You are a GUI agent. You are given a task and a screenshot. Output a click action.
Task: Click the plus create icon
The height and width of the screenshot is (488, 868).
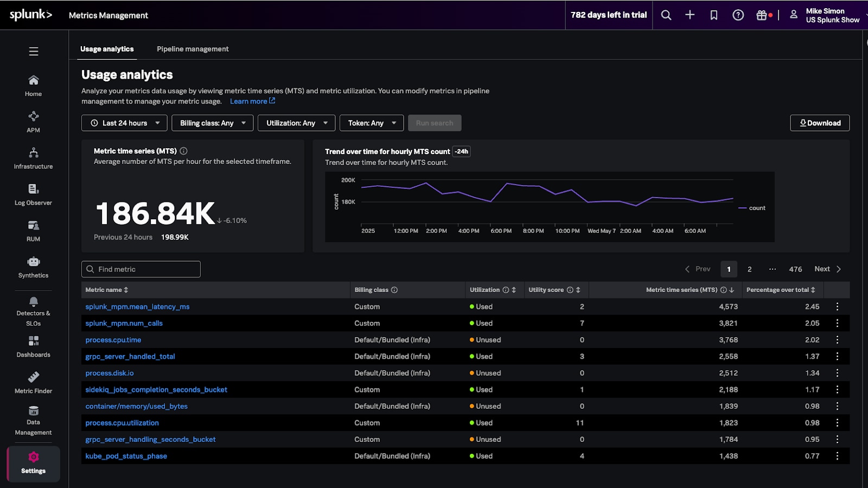pyautogui.click(x=690, y=15)
